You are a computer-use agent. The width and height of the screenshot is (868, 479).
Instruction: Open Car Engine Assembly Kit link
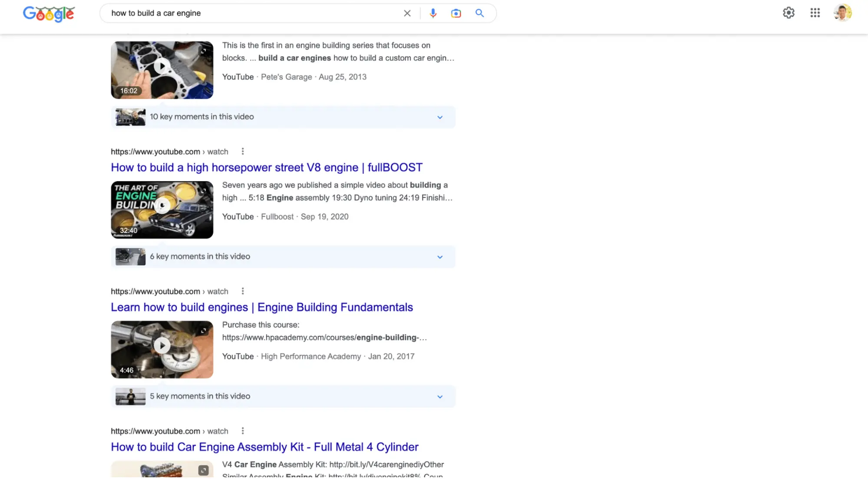(x=264, y=447)
